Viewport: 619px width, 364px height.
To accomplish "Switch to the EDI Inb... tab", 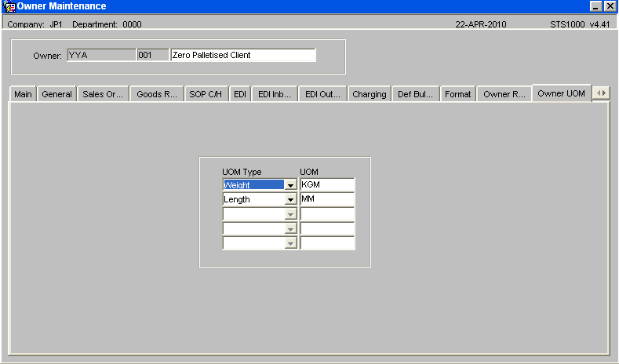I will click(x=275, y=94).
